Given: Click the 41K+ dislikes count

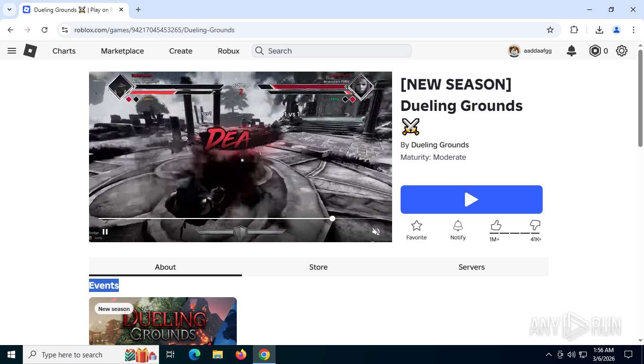Looking at the screenshot, I should pyautogui.click(x=536, y=239).
